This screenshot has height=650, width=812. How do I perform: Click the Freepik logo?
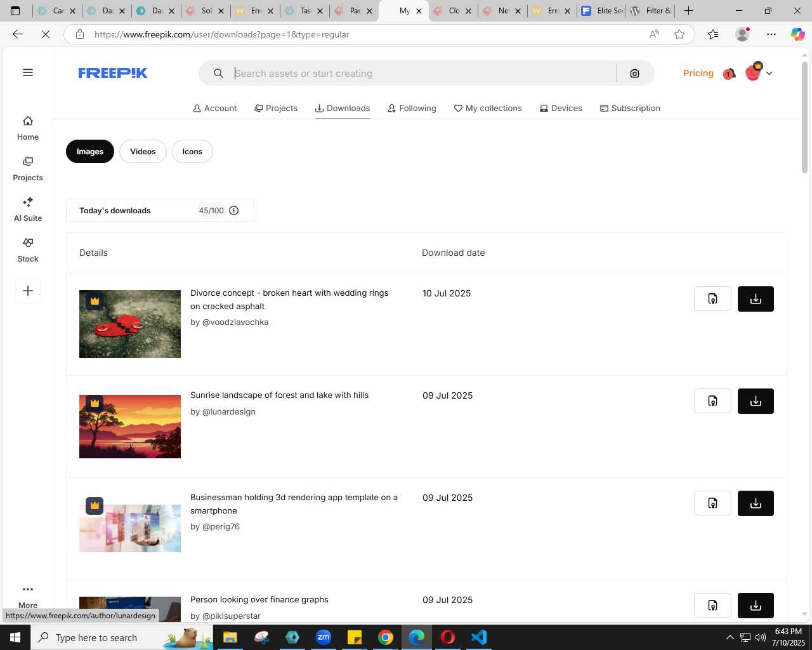pyautogui.click(x=113, y=73)
